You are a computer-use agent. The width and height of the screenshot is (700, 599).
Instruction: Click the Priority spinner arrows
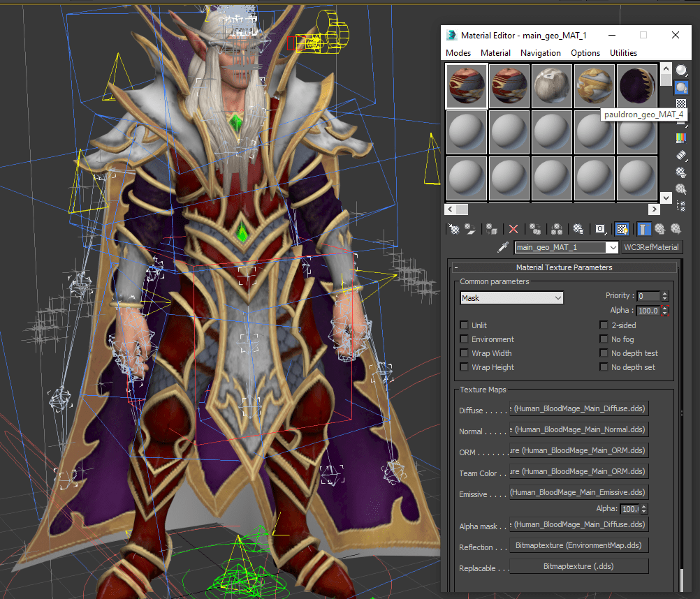click(x=665, y=296)
